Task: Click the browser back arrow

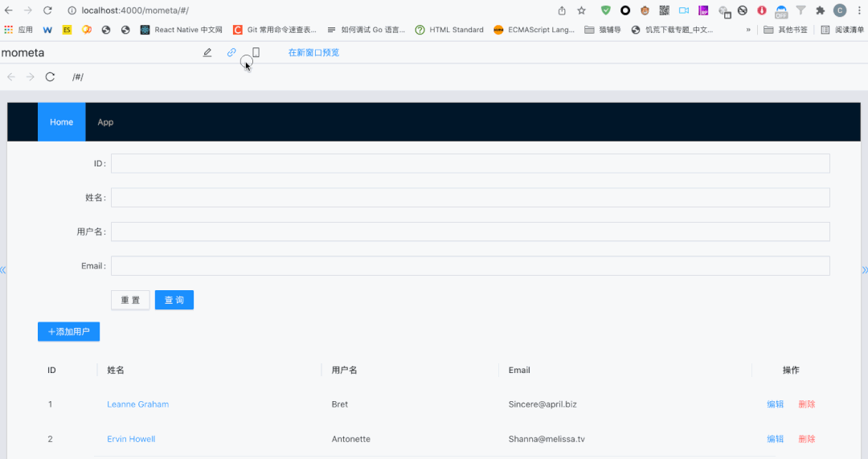Action: click(x=9, y=10)
